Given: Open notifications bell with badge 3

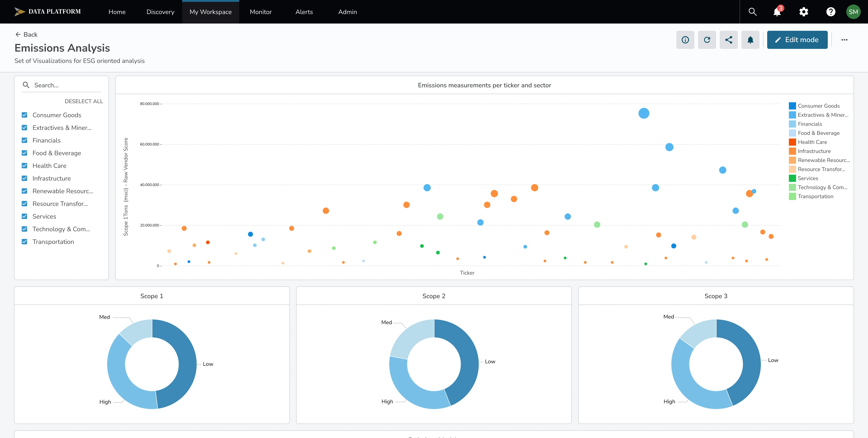Looking at the screenshot, I should pos(777,12).
